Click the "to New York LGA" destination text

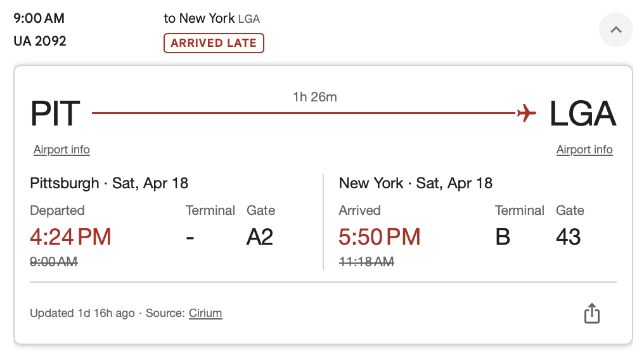(x=212, y=18)
